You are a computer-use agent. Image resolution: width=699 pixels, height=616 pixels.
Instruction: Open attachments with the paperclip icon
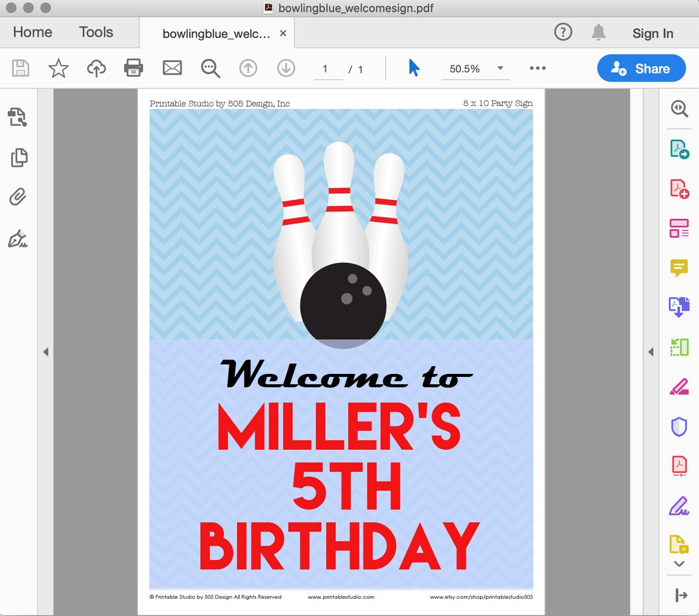click(18, 197)
